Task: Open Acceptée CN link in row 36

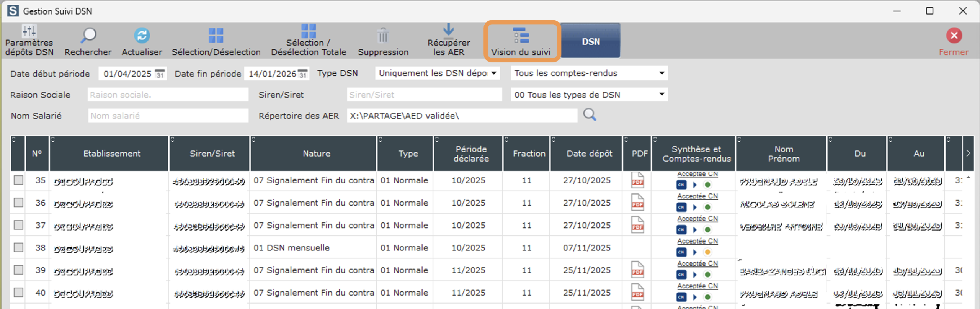Action: (x=697, y=196)
